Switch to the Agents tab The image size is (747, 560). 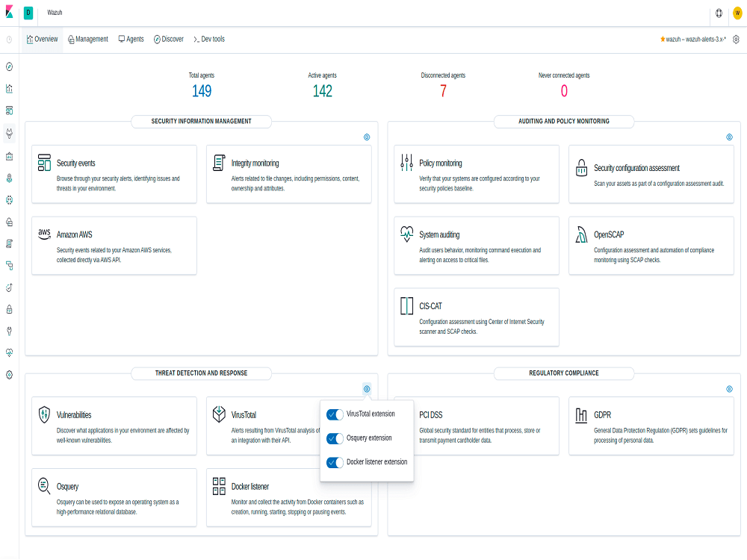[131, 40]
